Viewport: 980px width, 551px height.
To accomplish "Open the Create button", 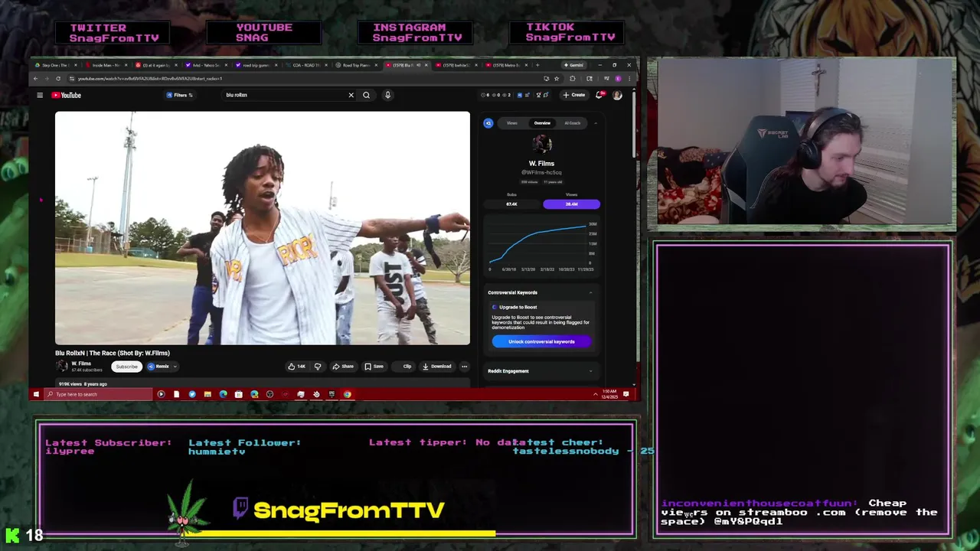I will (x=574, y=95).
